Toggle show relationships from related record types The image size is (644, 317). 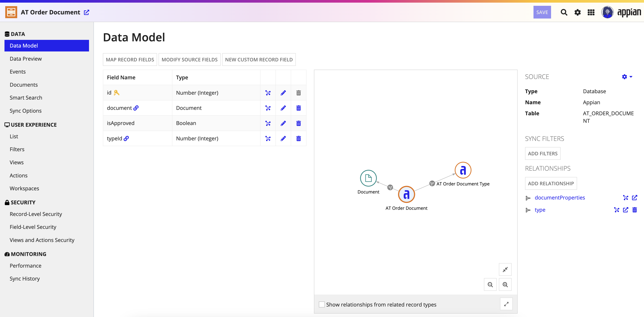pos(322,304)
